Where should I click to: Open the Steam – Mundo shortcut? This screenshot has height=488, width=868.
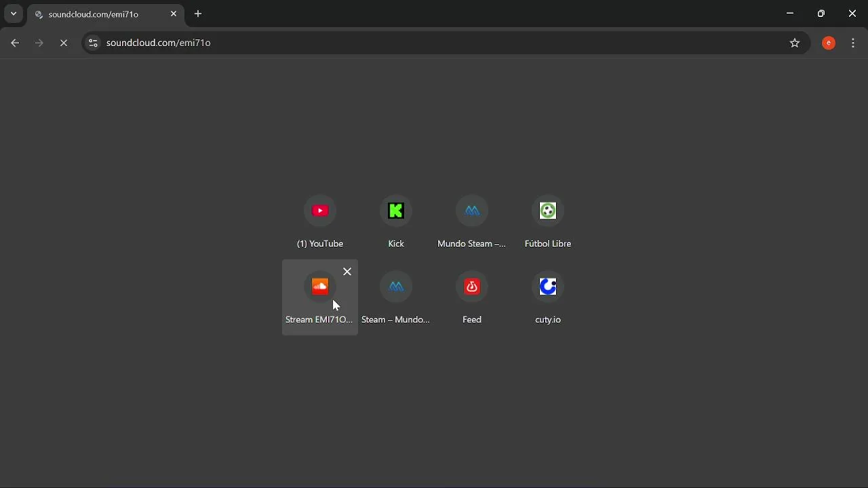click(397, 298)
